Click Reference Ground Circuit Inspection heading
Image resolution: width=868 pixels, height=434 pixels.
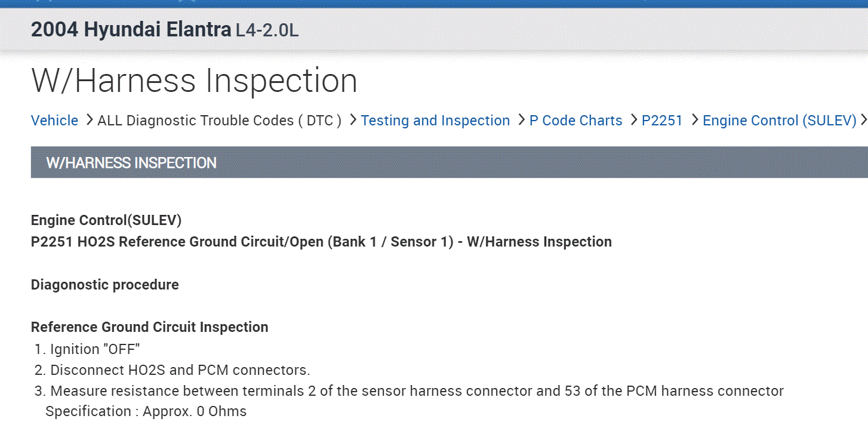tap(149, 327)
